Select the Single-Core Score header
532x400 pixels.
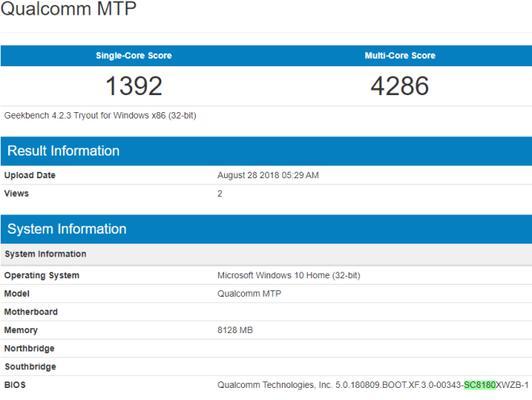[134, 56]
